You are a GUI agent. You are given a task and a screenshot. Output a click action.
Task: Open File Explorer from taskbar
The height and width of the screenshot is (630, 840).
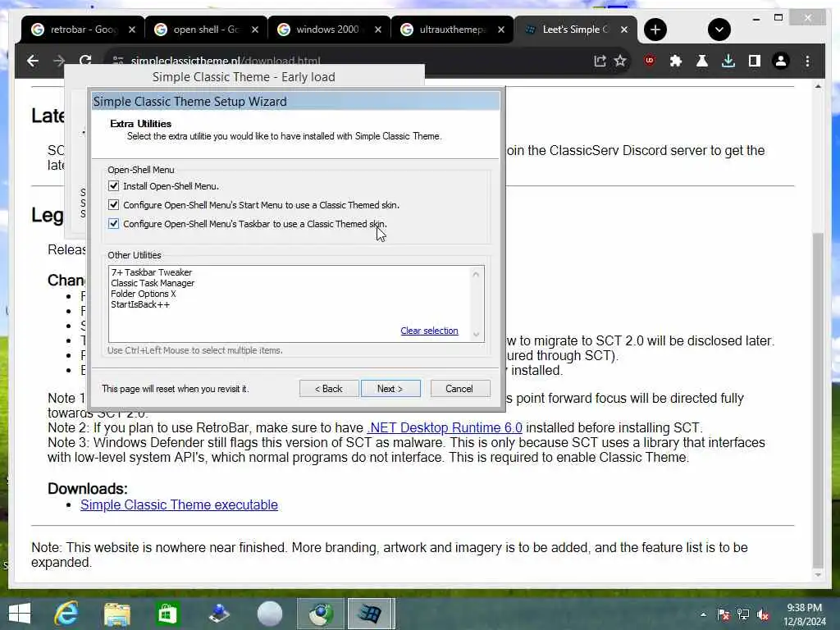[x=116, y=614]
